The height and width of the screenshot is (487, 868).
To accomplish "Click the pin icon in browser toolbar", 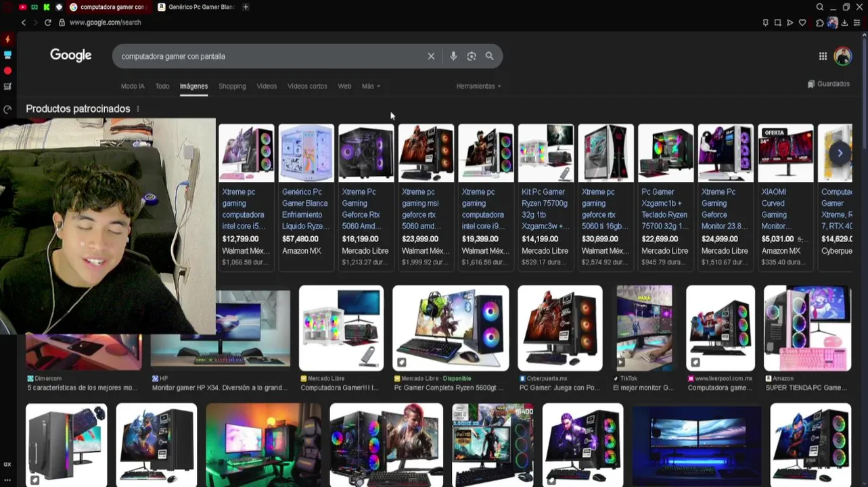I will (x=765, y=22).
